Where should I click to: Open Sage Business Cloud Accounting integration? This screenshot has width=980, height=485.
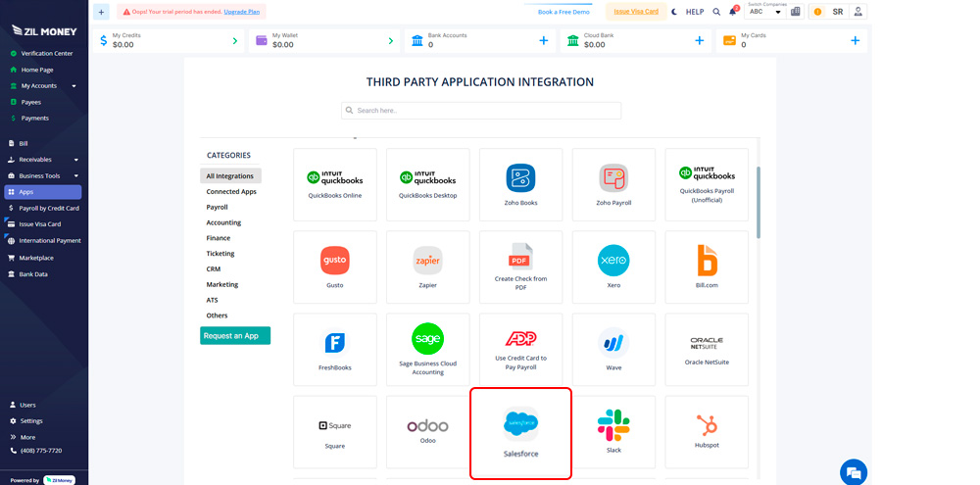point(428,350)
